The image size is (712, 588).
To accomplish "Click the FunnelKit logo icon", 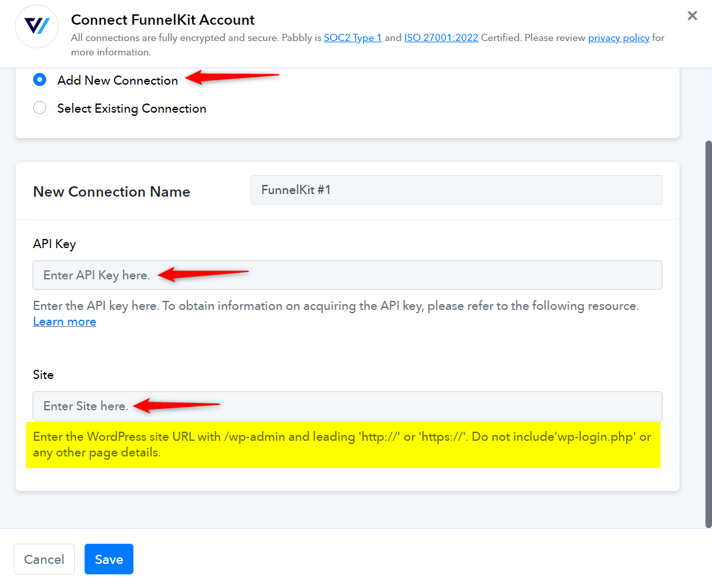I will pos(37,26).
